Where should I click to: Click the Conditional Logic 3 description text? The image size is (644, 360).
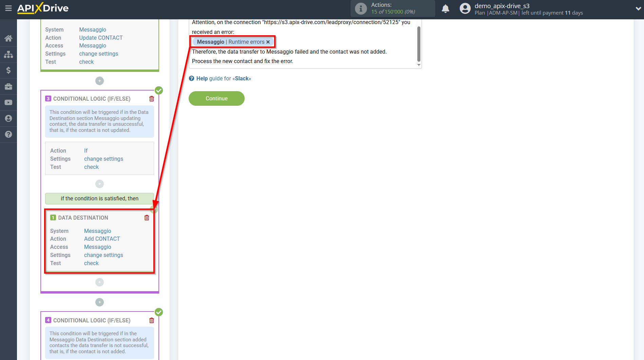(x=99, y=121)
